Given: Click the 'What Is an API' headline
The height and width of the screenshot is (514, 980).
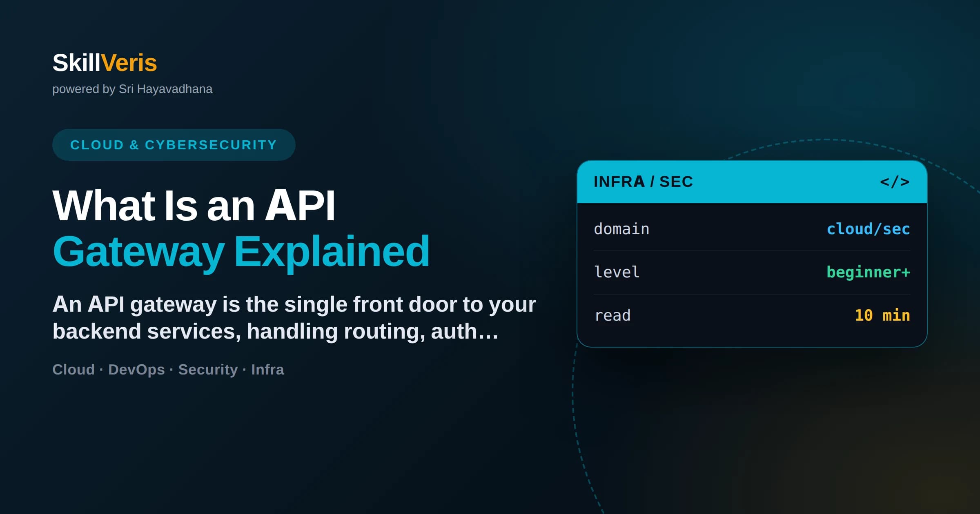Looking at the screenshot, I should tap(194, 205).
